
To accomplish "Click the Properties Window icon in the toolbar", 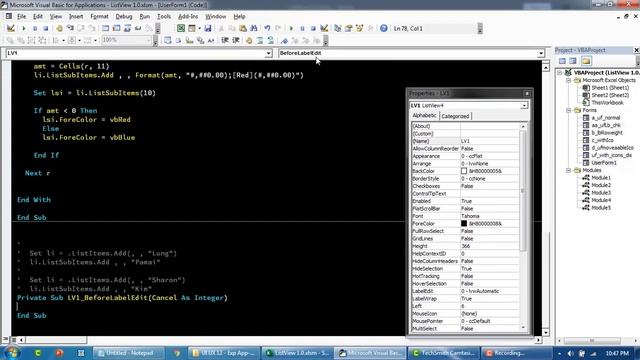I will click(348, 28).
